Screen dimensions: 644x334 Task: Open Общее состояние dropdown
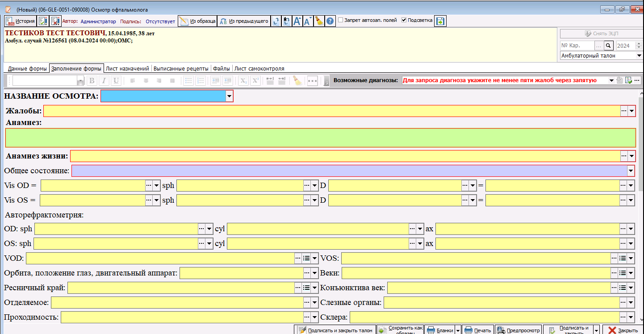[631, 171]
